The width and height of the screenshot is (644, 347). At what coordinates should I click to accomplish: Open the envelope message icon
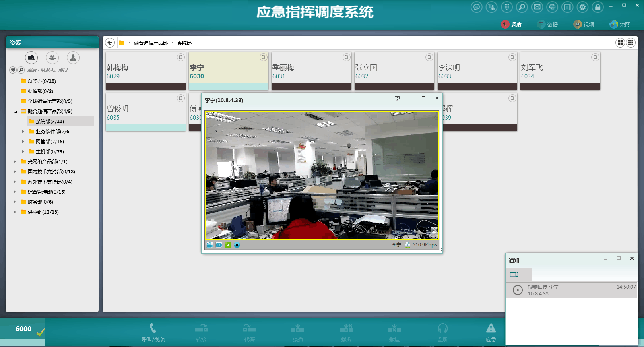coord(537,7)
